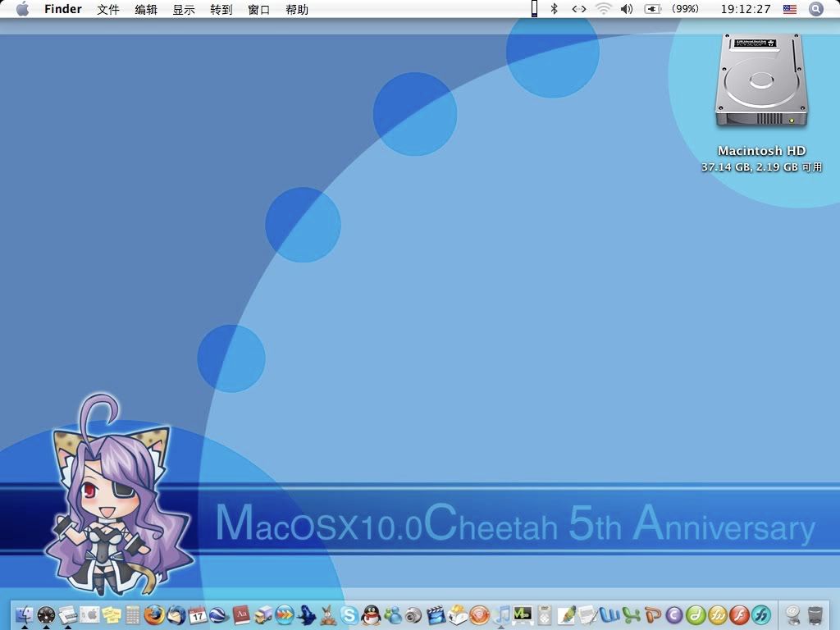The image size is (840, 630).
Task: Open the blue bird app in dock
Action: (307, 615)
